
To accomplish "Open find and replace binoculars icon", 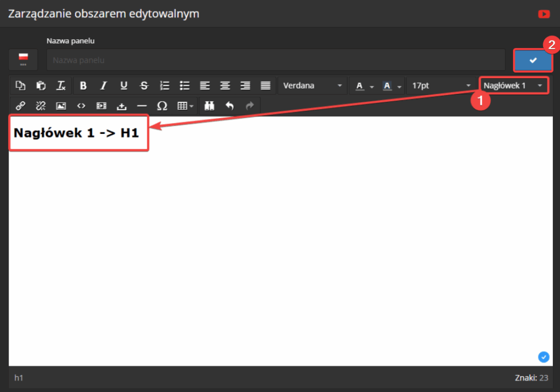I will (209, 106).
